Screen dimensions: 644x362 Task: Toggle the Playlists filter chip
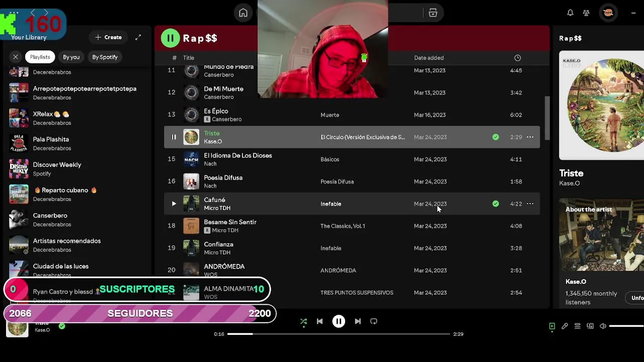tap(40, 57)
